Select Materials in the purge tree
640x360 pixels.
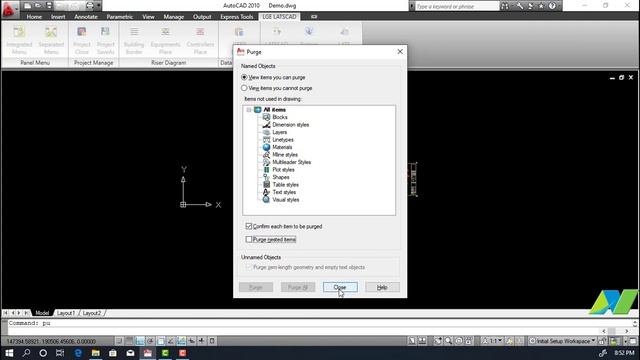tap(282, 147)
